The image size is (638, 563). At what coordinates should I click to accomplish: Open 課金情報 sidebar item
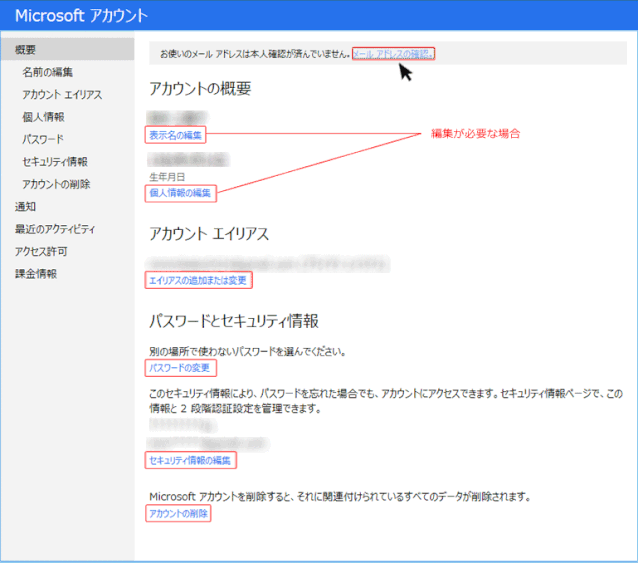click(36, 274)
